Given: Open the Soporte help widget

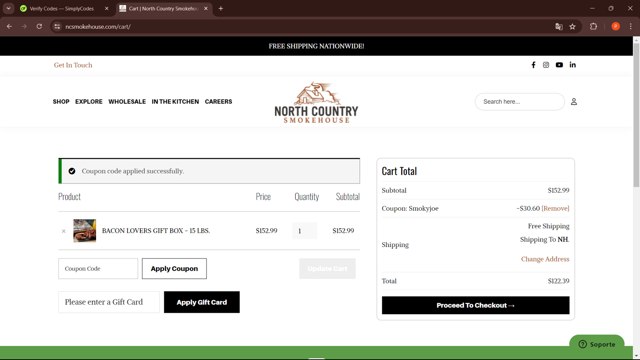Looking at the screenshot, I should click(x=597, y=344).
